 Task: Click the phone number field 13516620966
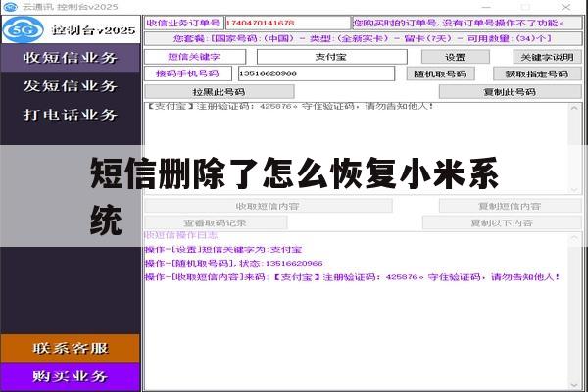(x=317, y=73)
